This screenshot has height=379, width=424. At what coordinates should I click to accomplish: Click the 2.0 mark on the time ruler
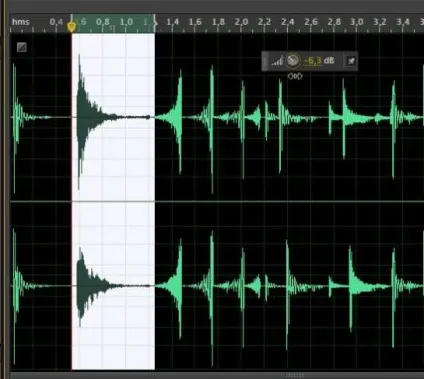click(x=241, y=22)
